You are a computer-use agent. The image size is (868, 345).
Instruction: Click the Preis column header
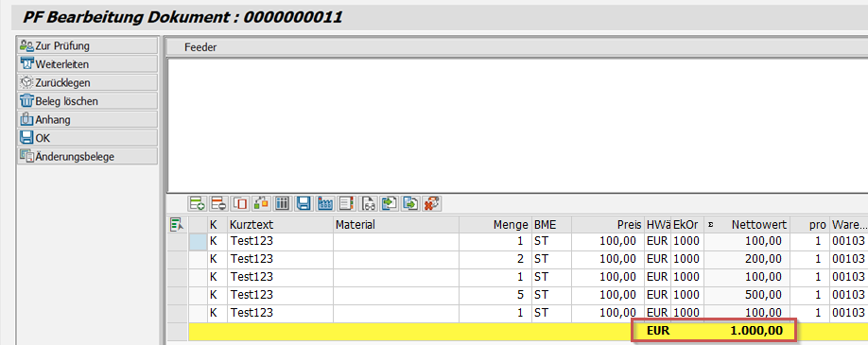(608, 224)
